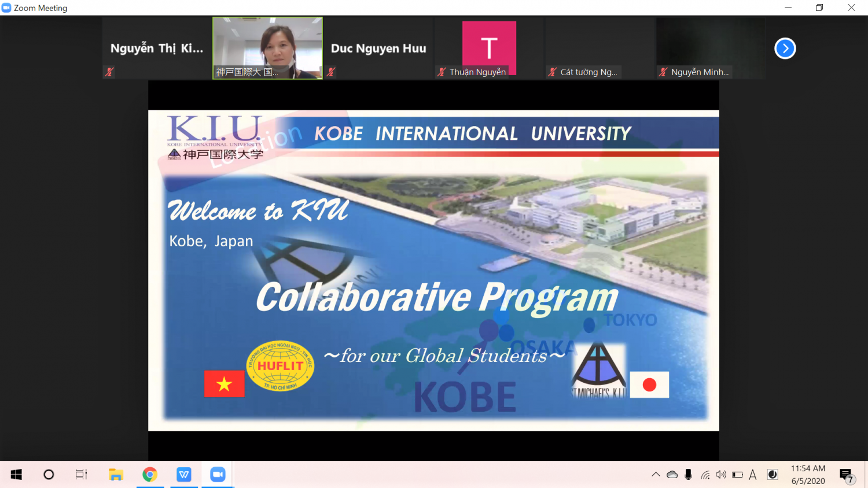Click Duc Nguyen Huu's muted microphone icon
This screenshot has height=488, width=868.
pyautogui.click(x=331, y=72)
